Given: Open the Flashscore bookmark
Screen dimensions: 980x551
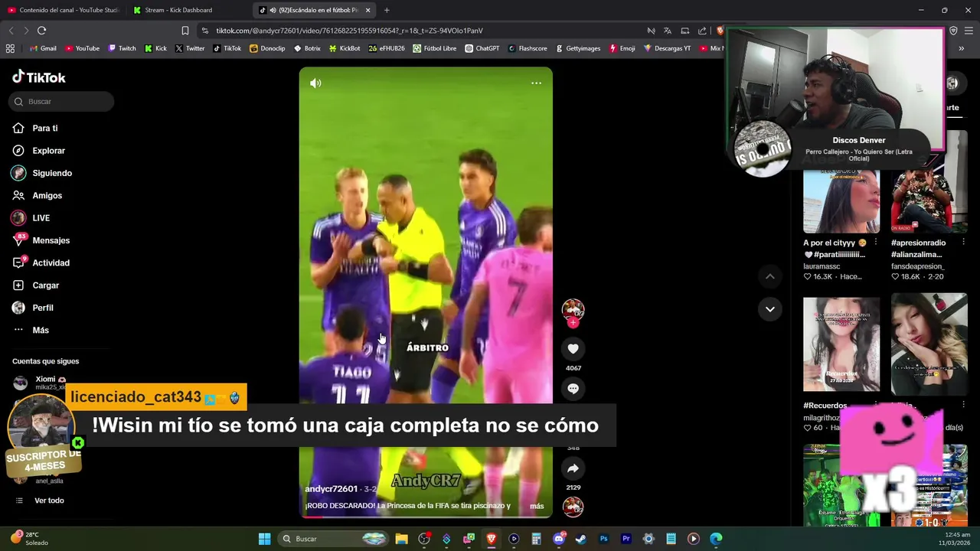Looking at the screenshot, I should pyautogui.click(x=528, y=48).
